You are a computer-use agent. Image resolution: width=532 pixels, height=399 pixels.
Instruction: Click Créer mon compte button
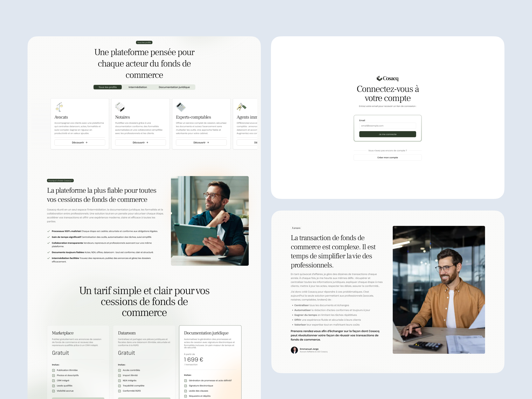click(x=387, y=158)
